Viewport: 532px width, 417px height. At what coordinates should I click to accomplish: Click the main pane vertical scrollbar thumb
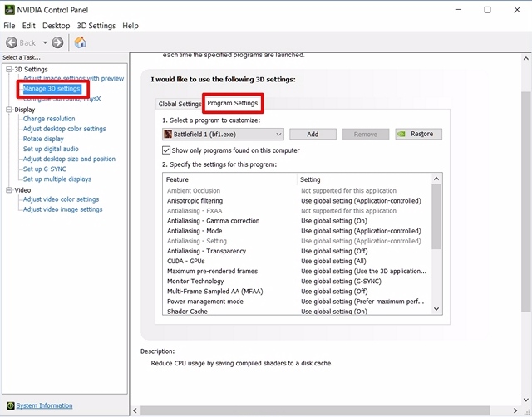[x=526, y=202]
